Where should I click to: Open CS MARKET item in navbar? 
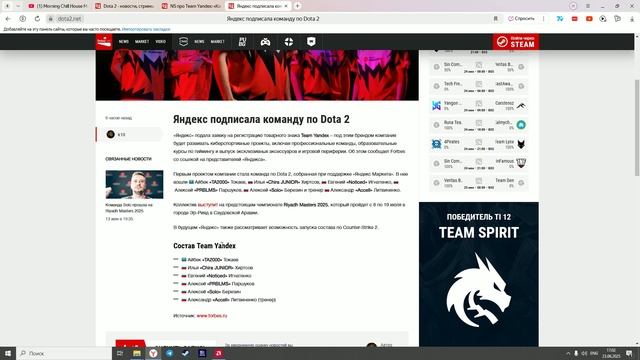click(x=218, y=42)
